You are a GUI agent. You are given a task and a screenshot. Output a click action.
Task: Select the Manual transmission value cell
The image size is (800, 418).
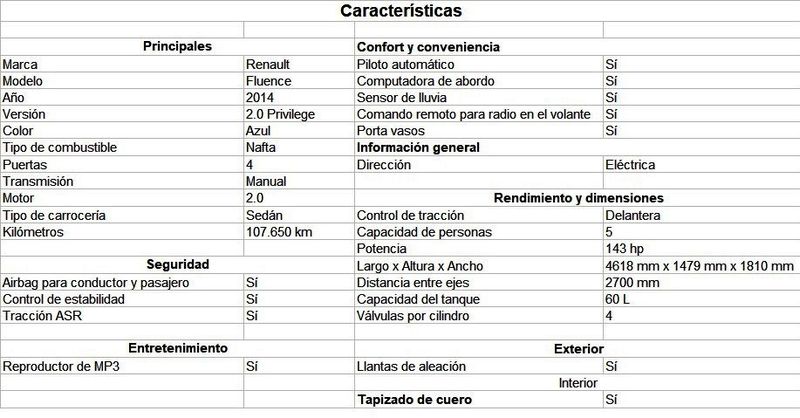(266, 182)
